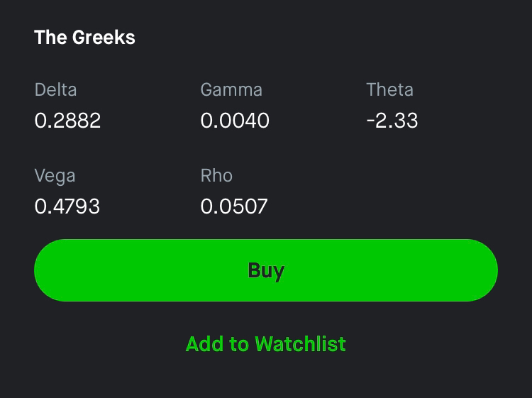The image size is (532, 398).
Task: Select the Delta value 0.2882
Action: point(67,121)
